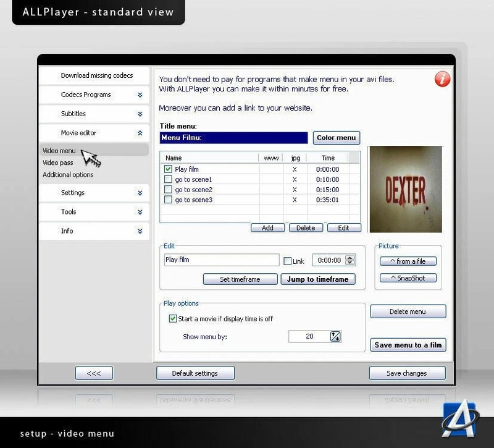Check the go to scene2 checkbox
The height and width of the screenshot is (448, 494).
pos(168,190)
